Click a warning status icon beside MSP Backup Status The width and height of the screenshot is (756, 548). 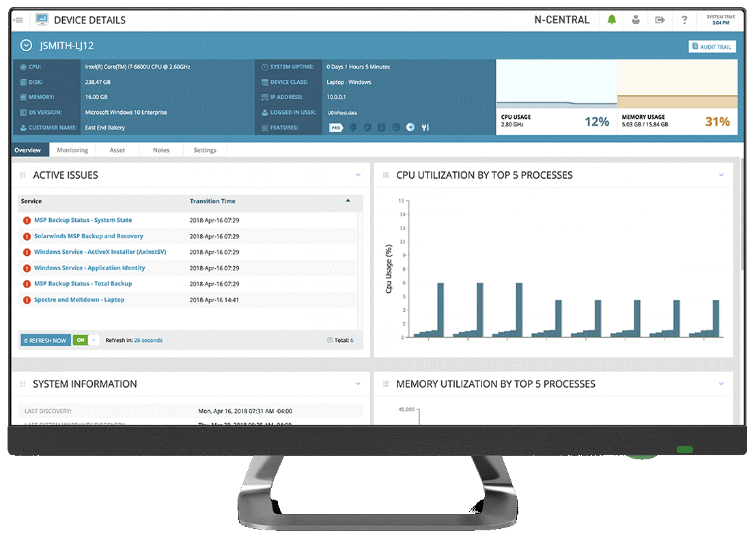coord(27,220)
